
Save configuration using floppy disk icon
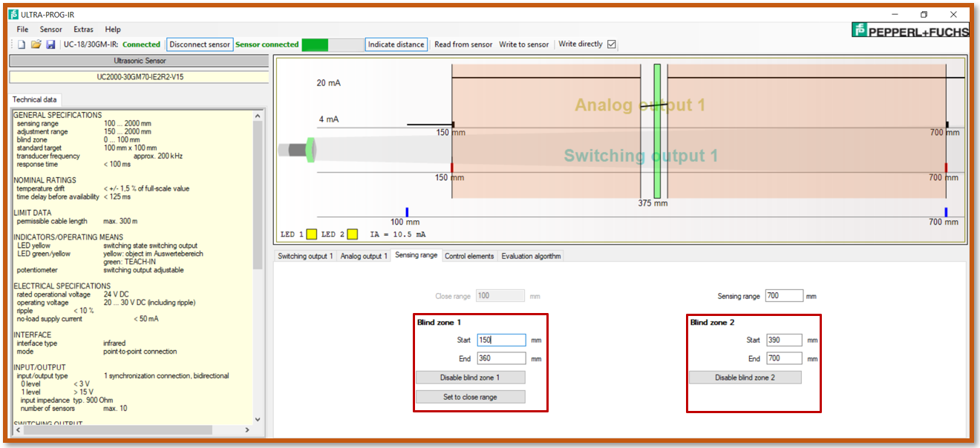50,45
